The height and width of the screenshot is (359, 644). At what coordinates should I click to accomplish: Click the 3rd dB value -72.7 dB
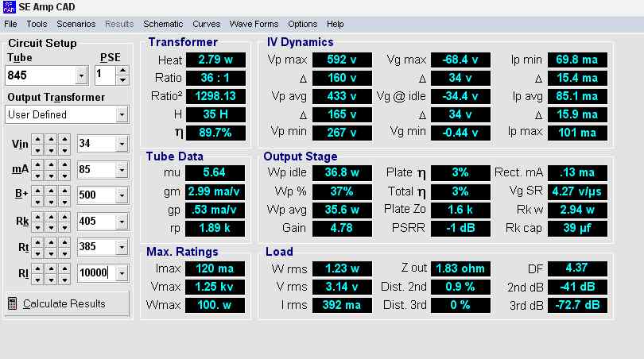click(x=577, y=305)
